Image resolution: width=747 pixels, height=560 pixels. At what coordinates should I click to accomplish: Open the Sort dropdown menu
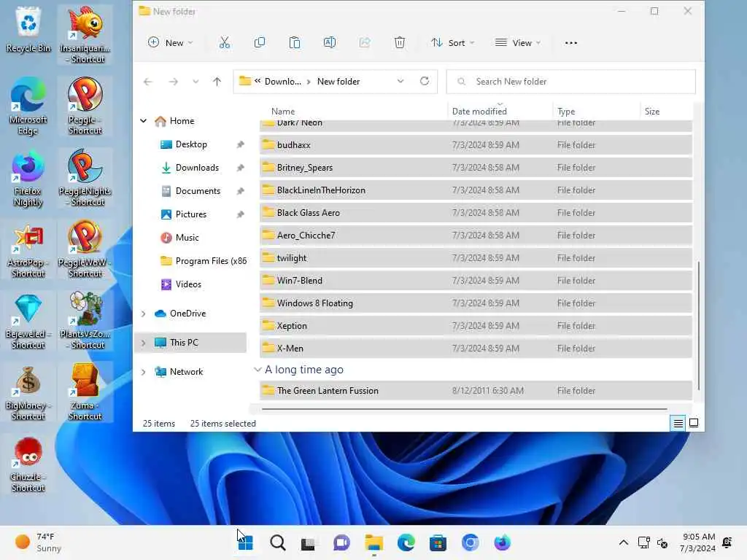(x=452, y=43)
